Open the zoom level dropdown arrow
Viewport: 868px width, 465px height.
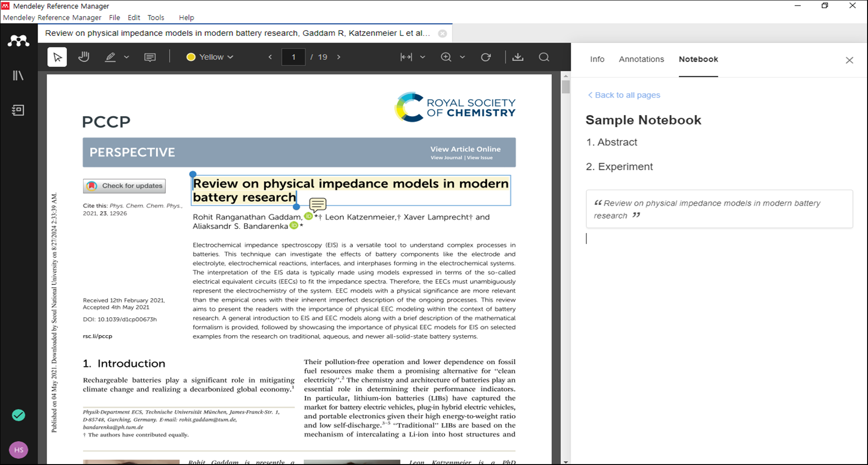(462, 57)
